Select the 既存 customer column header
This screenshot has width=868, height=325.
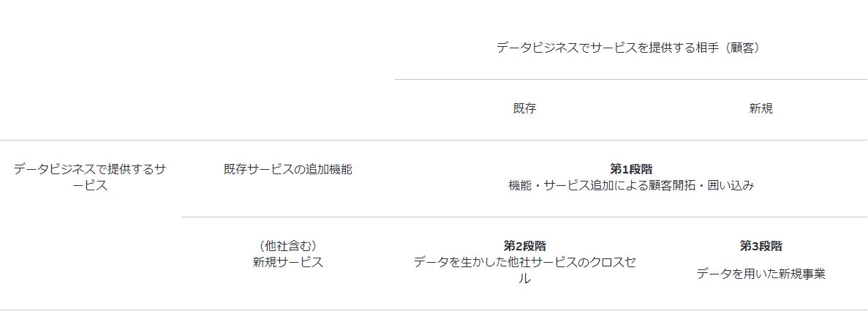coord(524,108)
